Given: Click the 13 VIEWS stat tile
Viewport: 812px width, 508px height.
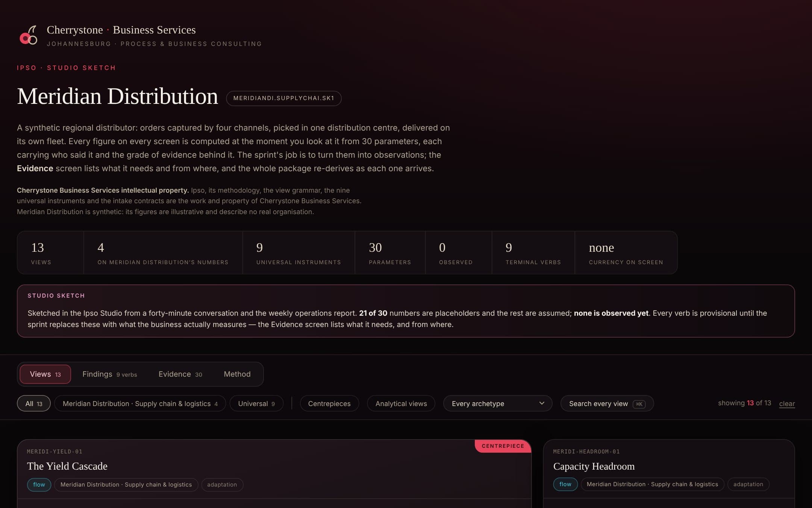Looking at the screenshot, I should click(x=50, y=252).
